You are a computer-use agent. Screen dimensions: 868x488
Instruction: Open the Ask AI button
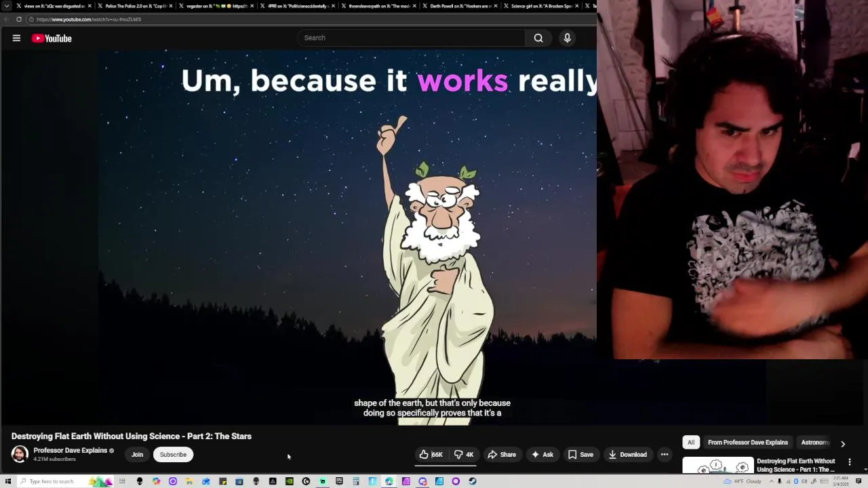[x=542, y=455]
